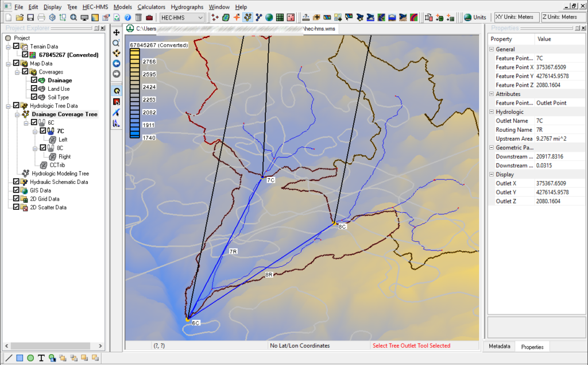Collapse the Hydrologic Tree Data node

tap(8, 106)
